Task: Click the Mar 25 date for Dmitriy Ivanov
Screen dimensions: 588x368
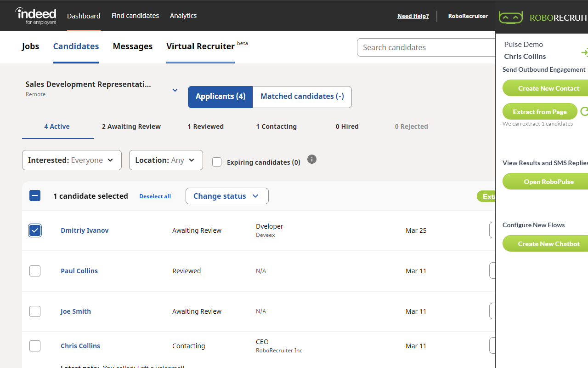Action: 416,230
